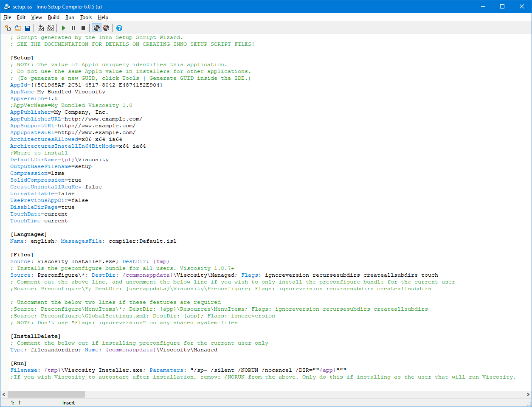Terminate with the black stop square icon
The image size is (532, 407).
83,28
